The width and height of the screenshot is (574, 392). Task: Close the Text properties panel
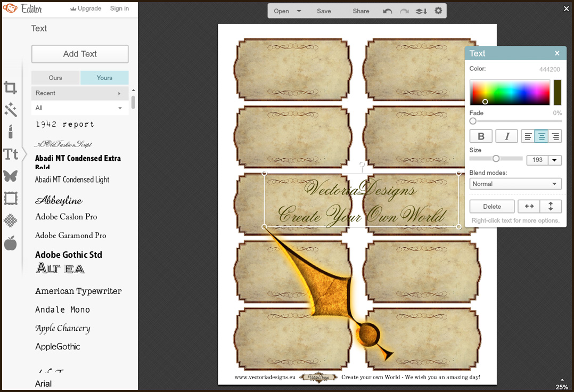tap(557, 53)
